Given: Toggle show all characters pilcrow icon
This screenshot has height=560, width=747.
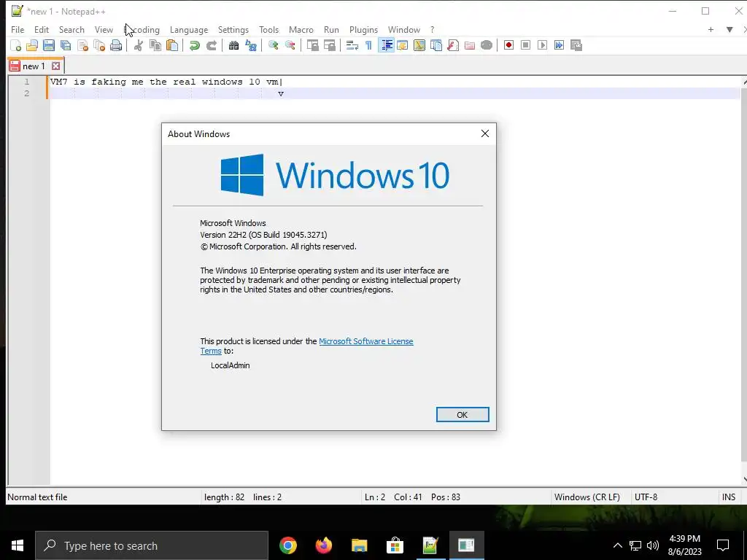Looking at the screenshot, I should tap(368, 45).
